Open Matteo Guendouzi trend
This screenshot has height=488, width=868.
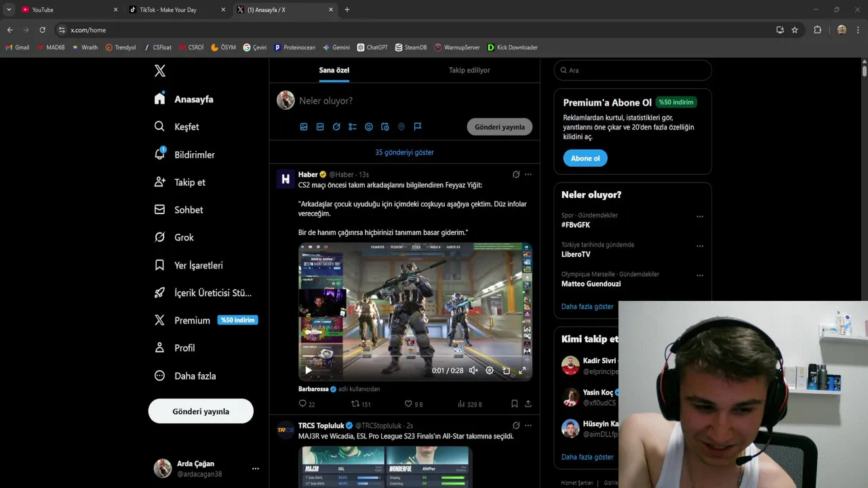coord(591,284)
